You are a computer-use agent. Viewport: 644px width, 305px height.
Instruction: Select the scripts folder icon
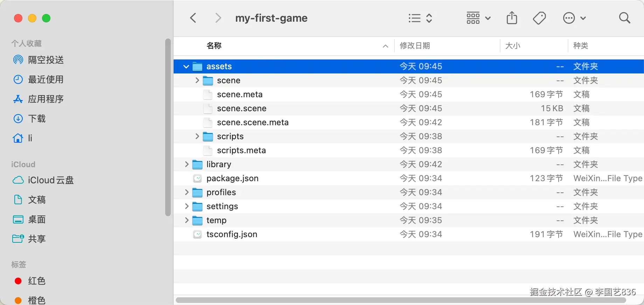pos(208,136)
